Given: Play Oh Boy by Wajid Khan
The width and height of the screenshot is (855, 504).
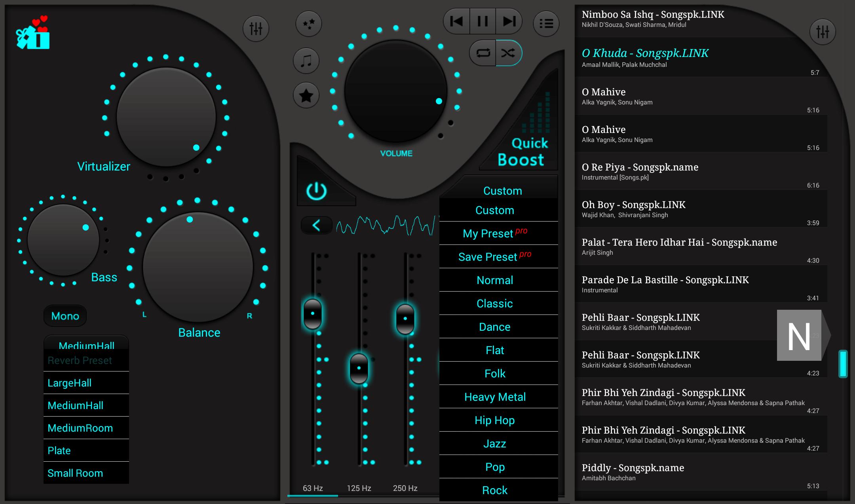Looking at the screenshot, I should [x=701, y=209].
